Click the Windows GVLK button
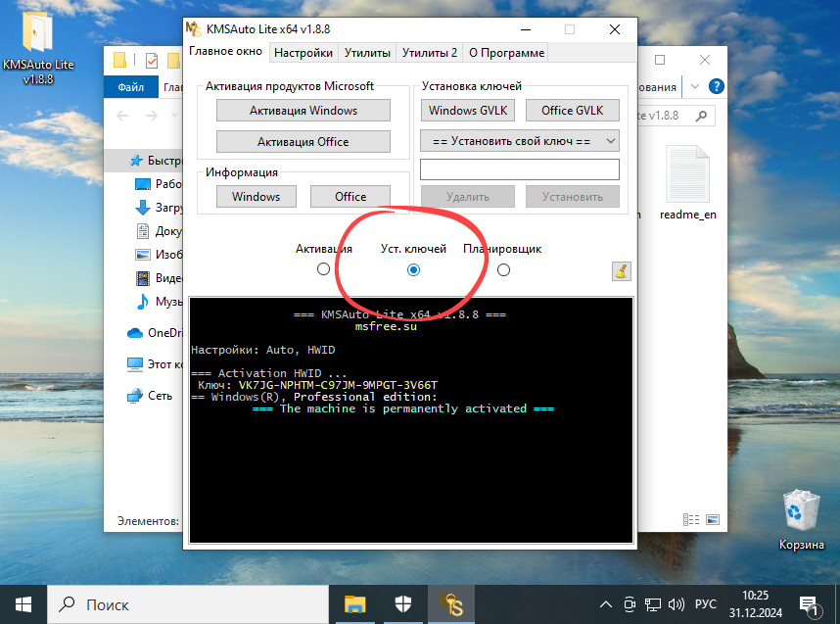Image resolution: width=840 pixels, height=624 pixels. (467, 110)
